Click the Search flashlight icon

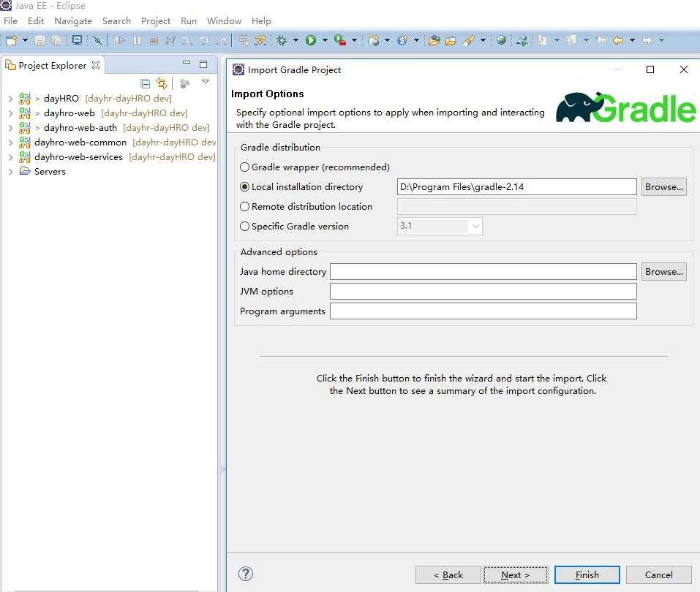pos(468,41)
